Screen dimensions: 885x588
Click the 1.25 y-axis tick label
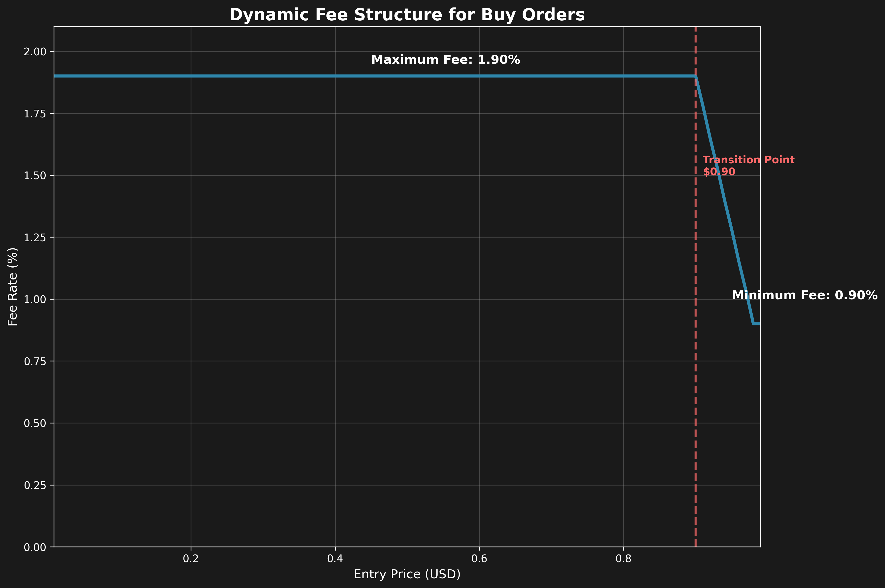tap(35, 237)
